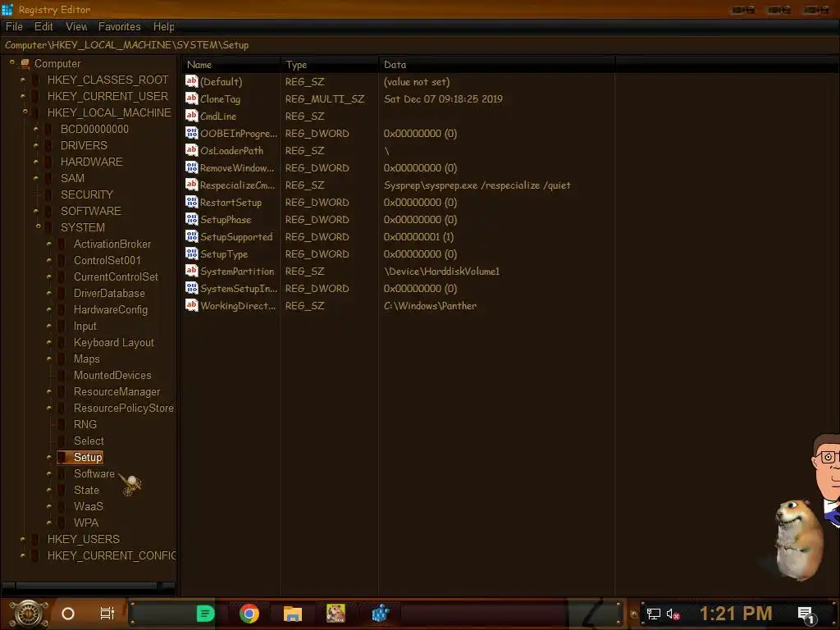Open the View menu
The image size is (840, 630).
(76, 27)
